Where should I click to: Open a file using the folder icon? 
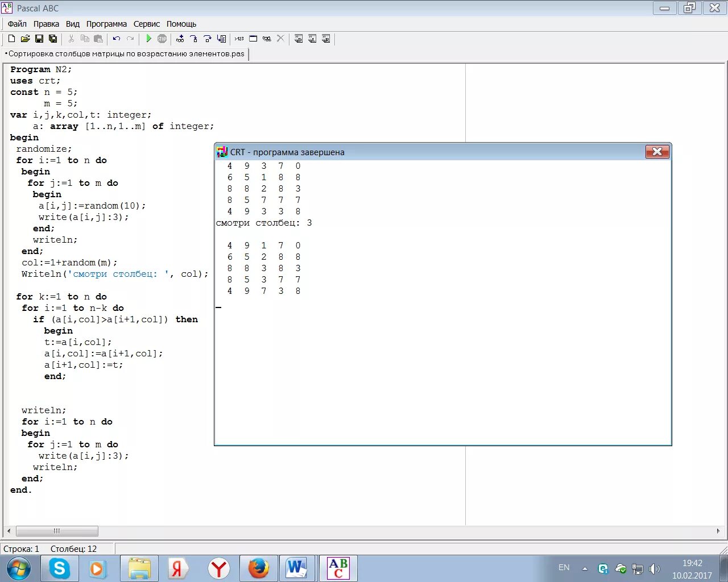pos(25,39)
